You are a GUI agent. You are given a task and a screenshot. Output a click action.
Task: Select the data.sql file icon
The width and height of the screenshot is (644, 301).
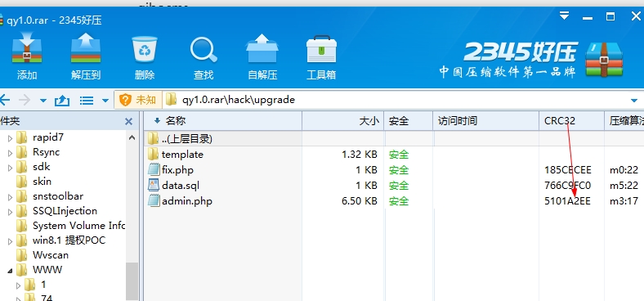pyautogui.click(x=153, y=185)
